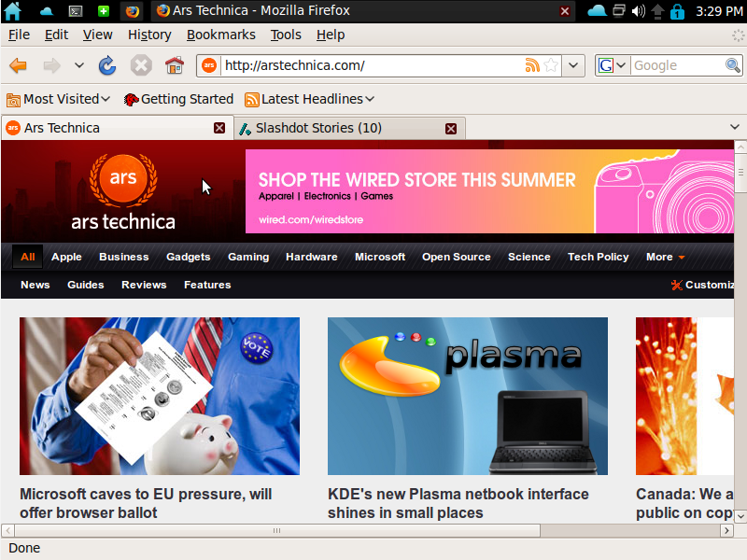Click the Plasma netbook article thumbnail
747x560 pixels.
click(468, 396)
